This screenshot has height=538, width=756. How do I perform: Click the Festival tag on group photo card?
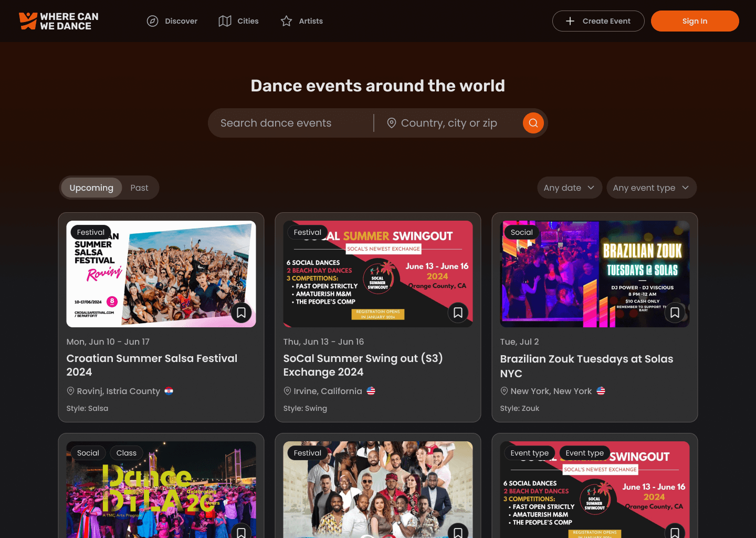pos(308,453)
